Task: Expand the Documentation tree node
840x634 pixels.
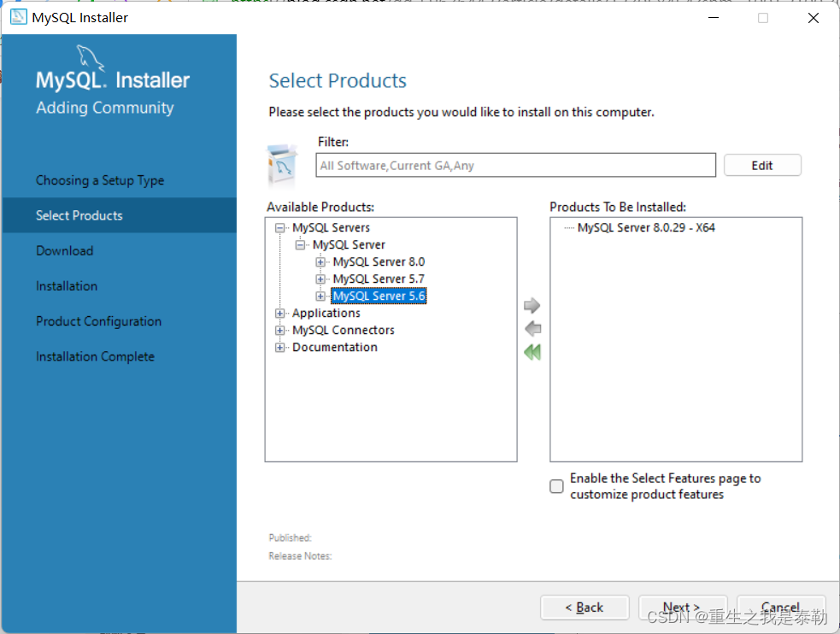Action: click(x=279, y=348)
